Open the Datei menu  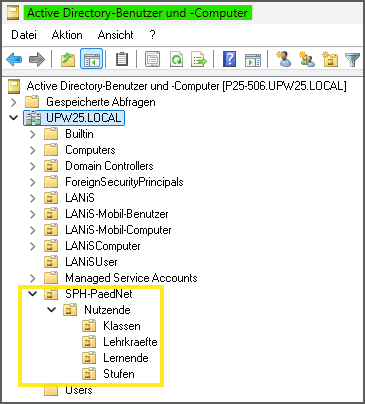24,35
